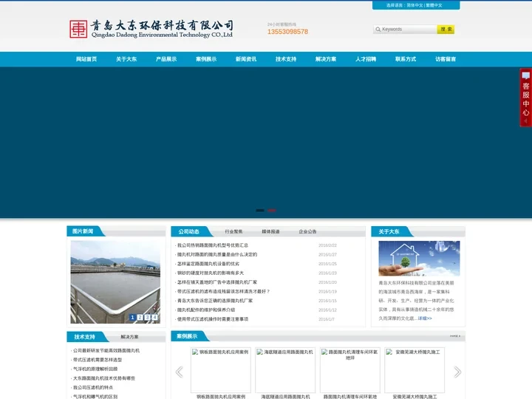Open 新闻资讯 in navigation bar
This screenshot has height=399, width=532.
point(246,59)
